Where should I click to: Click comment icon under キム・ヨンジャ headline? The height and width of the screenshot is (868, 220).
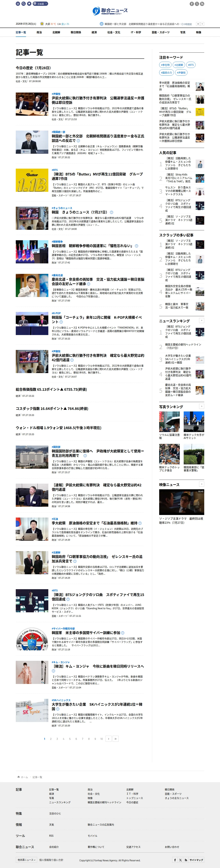tap(54, 671)
